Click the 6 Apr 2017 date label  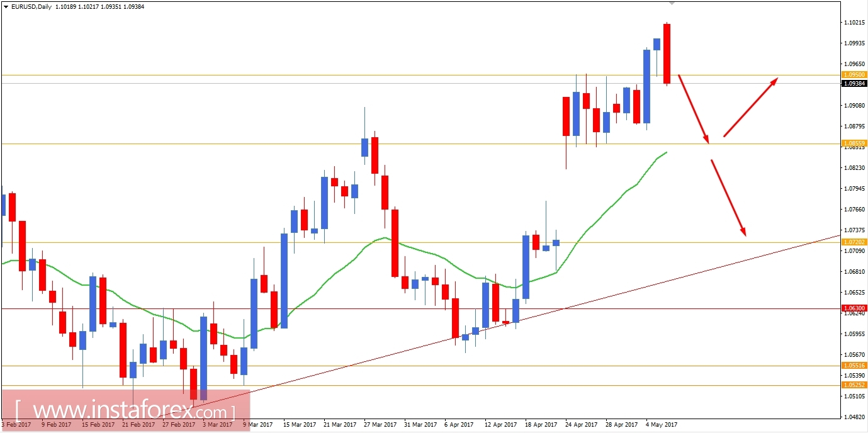point(459,425)
